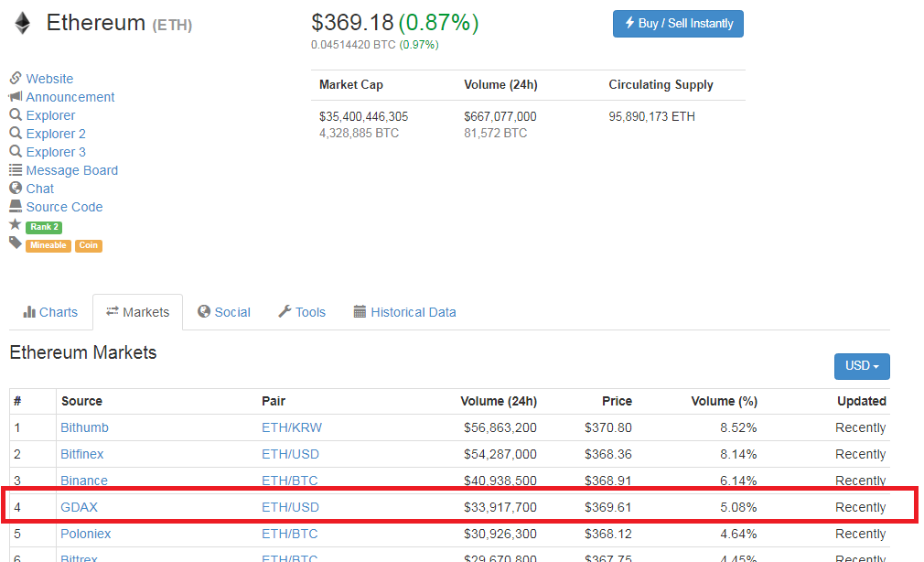Open the USD currency dropdown

tap(862, 366)
